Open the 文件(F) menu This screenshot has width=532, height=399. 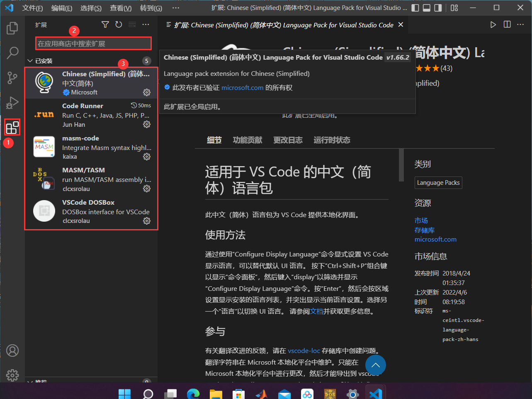coord(32,8)
